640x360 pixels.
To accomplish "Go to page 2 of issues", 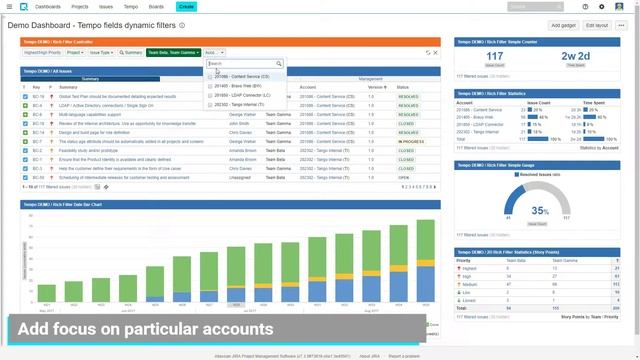I will pyautogui.click(x=406, y=187).
